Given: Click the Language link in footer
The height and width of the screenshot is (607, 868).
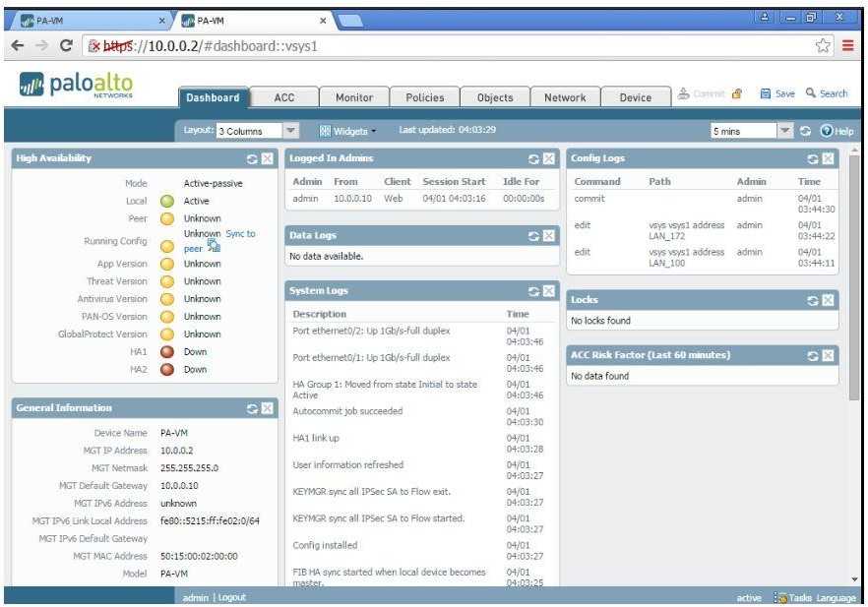Looking at the screenshot, I should [837, 598].
